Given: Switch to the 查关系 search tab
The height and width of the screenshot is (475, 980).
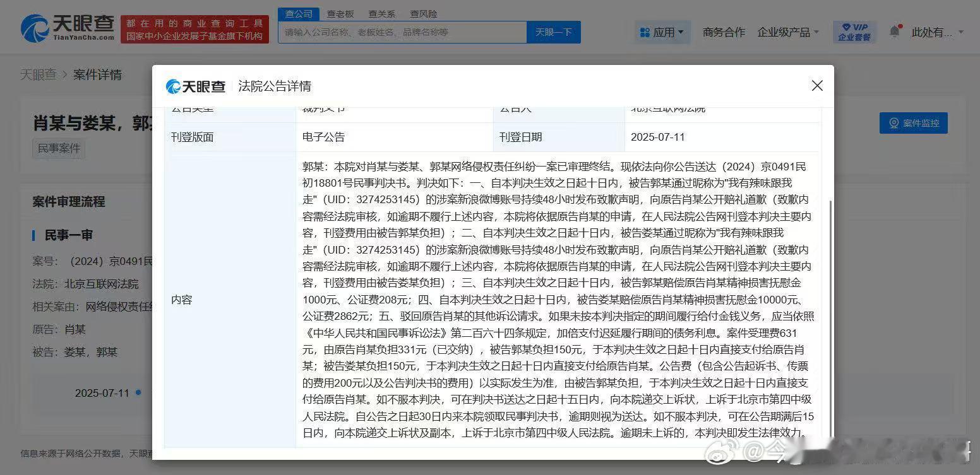Looking at the screenshot, I should pos(382,14).
